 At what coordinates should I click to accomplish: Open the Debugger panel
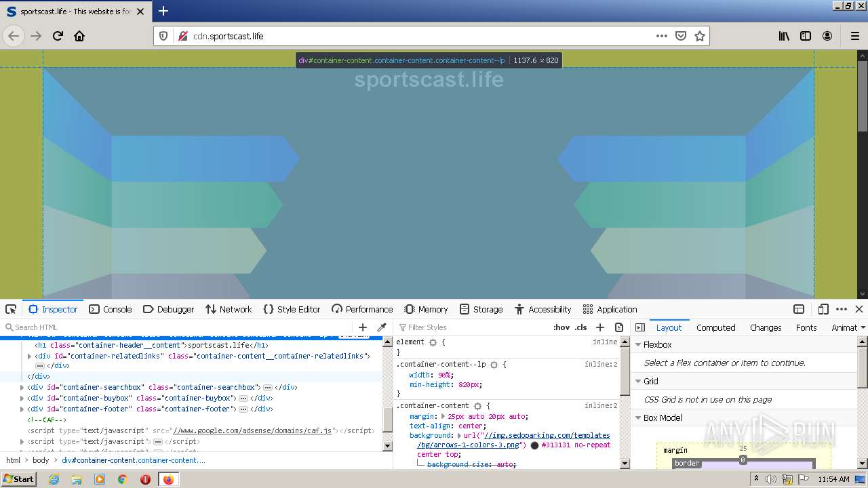coord(169,309)
